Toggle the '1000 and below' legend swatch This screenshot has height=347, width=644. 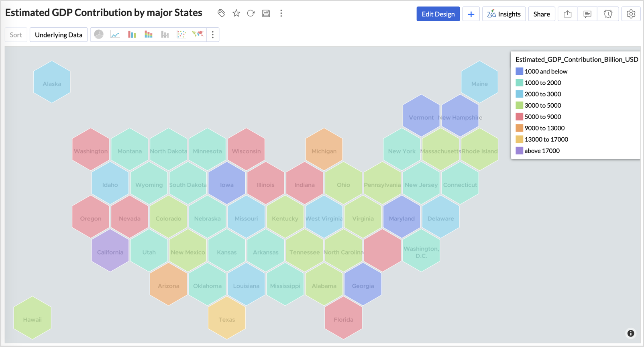point(519,71)
